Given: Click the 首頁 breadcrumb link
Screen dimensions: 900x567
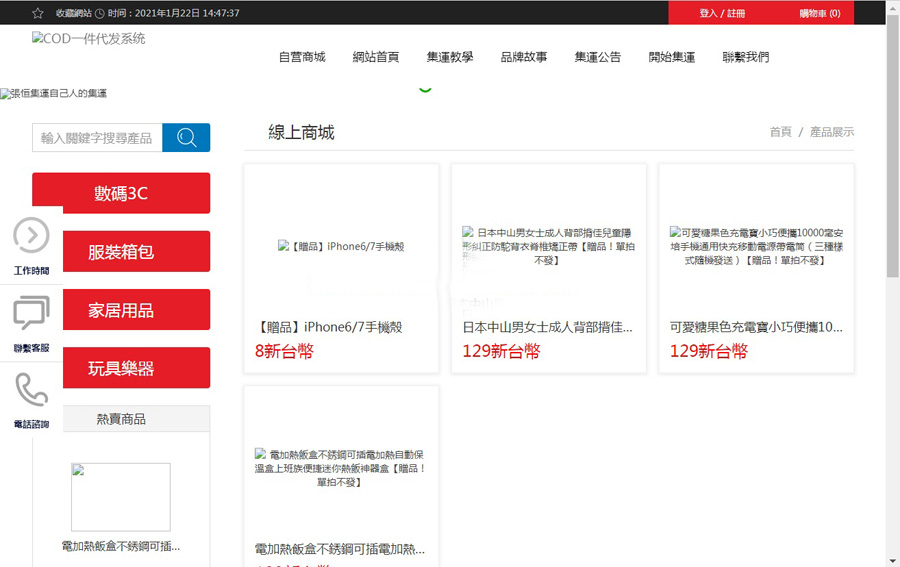Looking at the screenshot, I should [780, 132].
